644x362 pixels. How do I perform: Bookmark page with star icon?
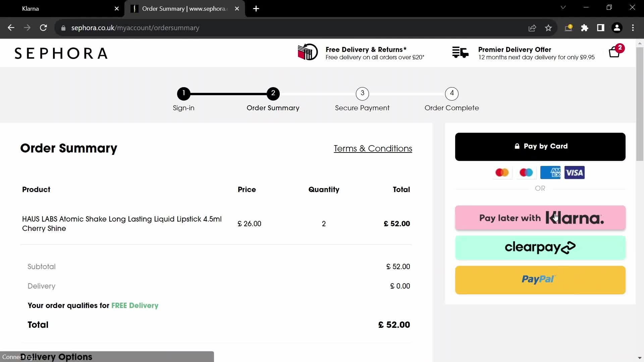tap(548, 28)
